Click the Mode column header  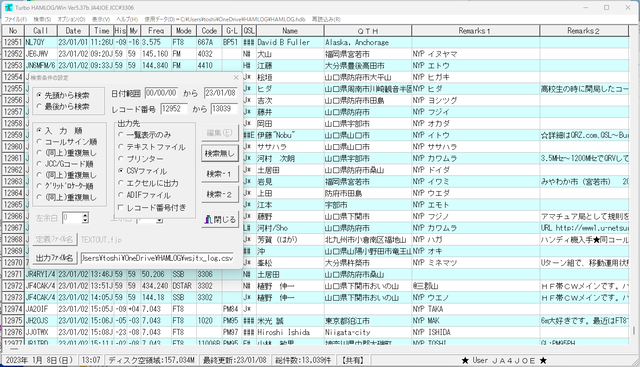coord(184,31)
